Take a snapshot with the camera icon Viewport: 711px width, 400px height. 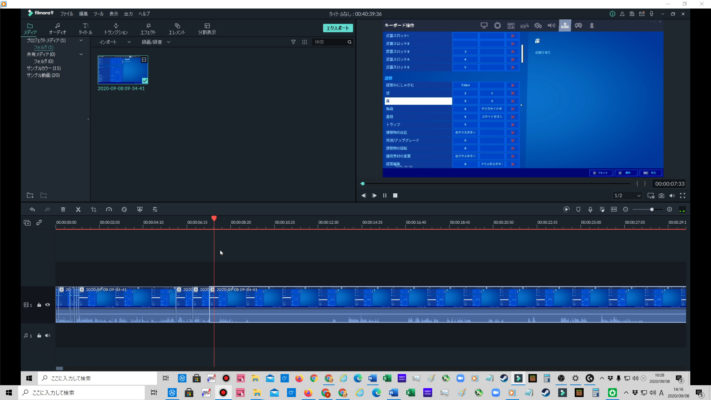pos(662,195)
